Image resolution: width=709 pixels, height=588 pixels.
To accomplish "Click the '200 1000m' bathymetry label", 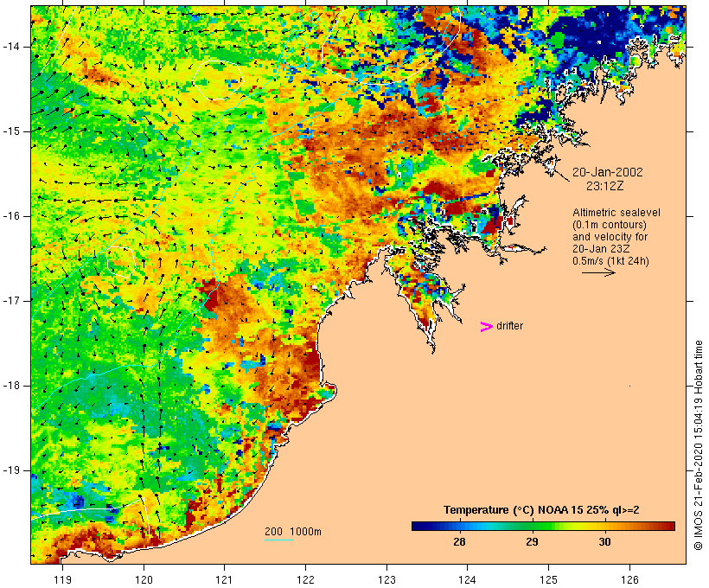I will pyautogui.click(x=293, y=532).
